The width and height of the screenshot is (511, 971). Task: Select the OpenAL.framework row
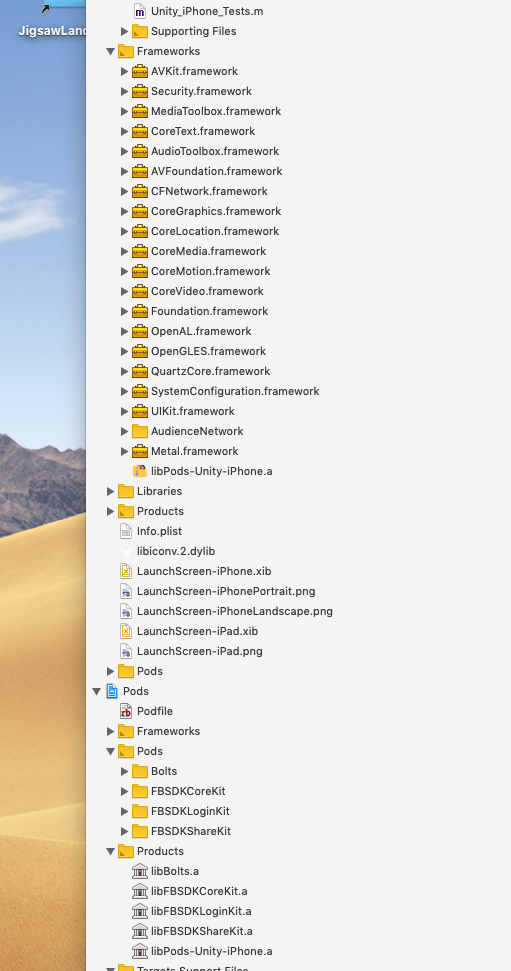tap(299, 331)
